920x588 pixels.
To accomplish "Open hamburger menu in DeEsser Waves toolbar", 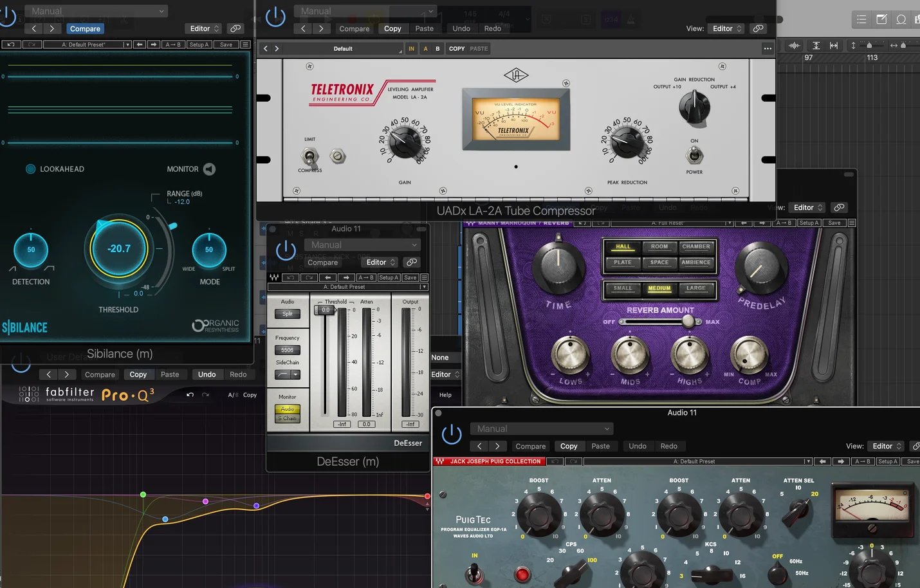I will 424,277.
